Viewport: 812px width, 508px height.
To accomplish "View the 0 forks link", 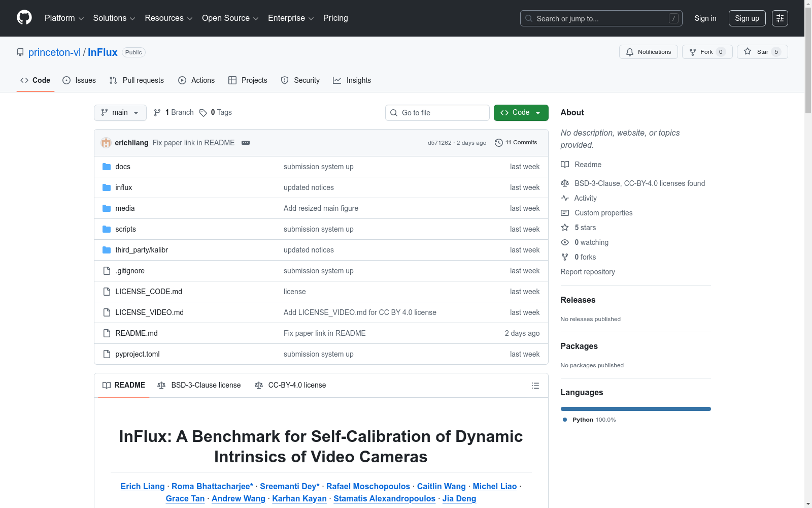I will tap(578, 257).
